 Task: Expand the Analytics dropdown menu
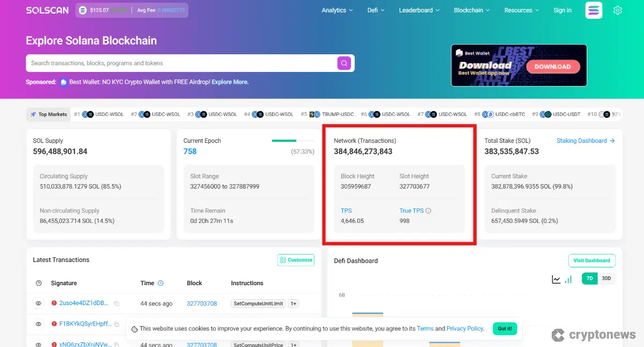(x=337, y=10)
